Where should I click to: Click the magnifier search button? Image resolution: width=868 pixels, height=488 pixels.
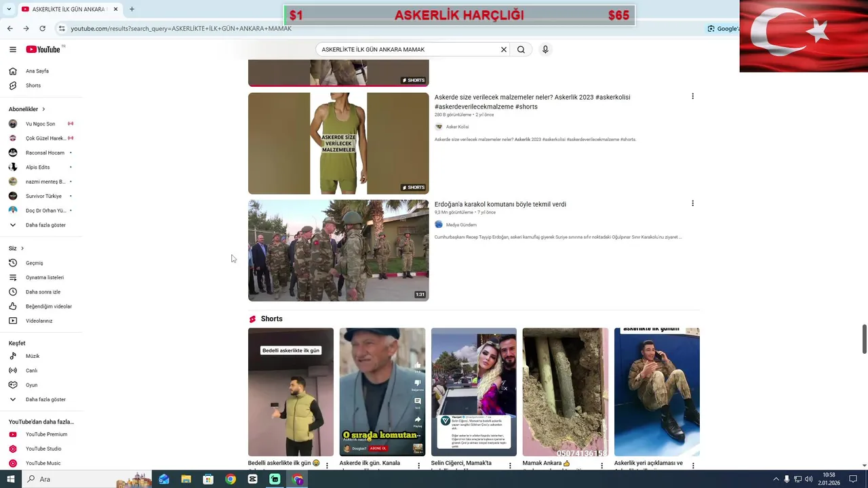click(521, 49)
